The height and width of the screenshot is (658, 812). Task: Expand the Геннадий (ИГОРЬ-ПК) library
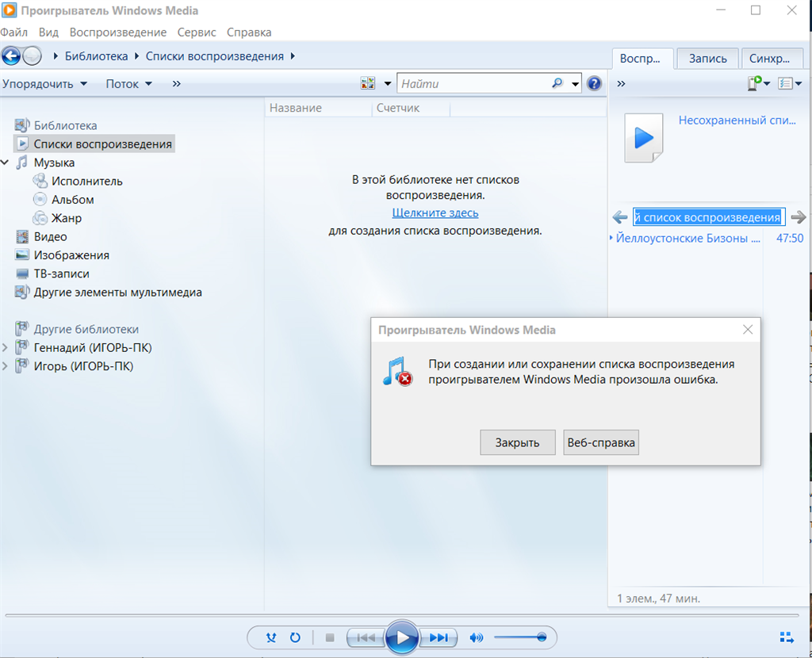(x=5, y=347)
